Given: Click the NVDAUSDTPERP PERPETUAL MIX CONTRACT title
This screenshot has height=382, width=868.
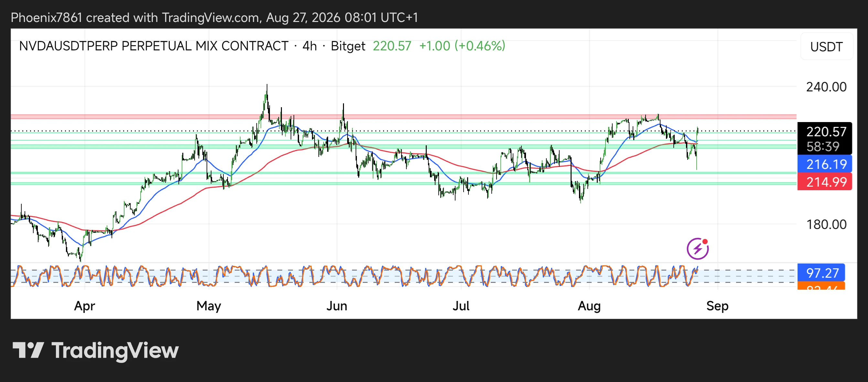Looking at the screenshot, I should (154, 46).
